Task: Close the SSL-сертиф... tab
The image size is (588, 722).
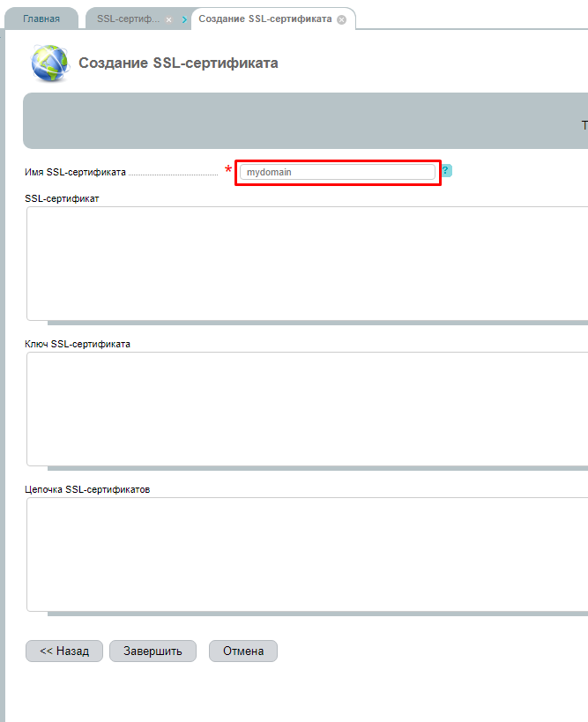Action: [x=169, y=19]
